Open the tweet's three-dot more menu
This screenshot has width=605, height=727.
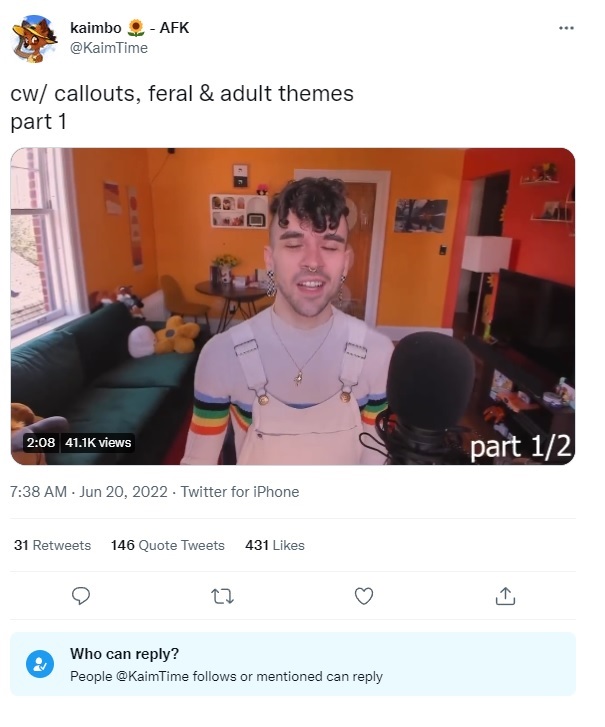coord(566,28)
